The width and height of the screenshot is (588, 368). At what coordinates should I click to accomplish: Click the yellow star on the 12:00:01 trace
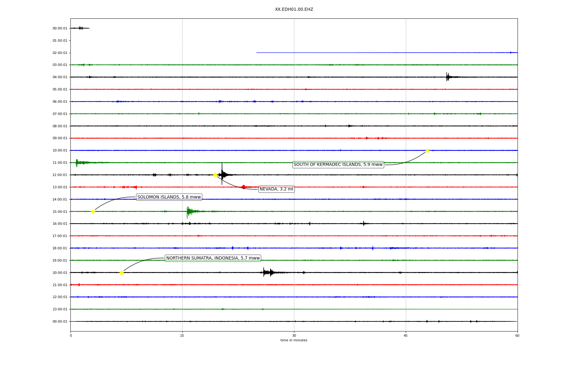215,175
